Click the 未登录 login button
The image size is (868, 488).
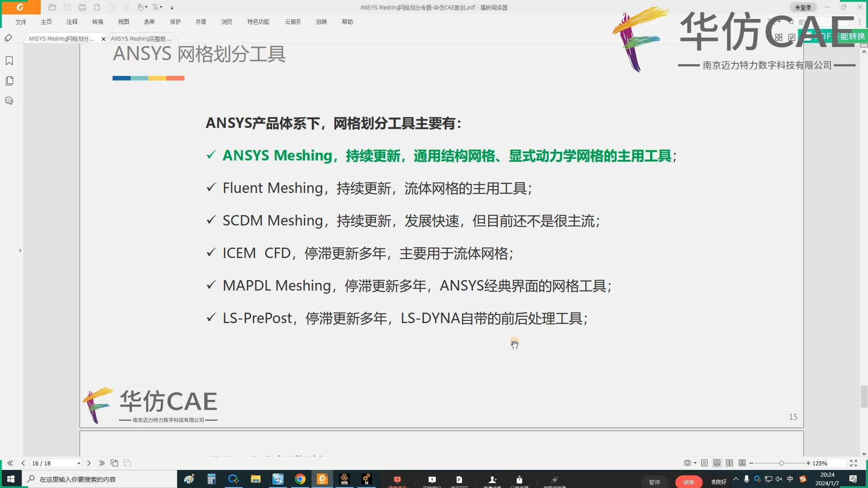tap(803, 7)
